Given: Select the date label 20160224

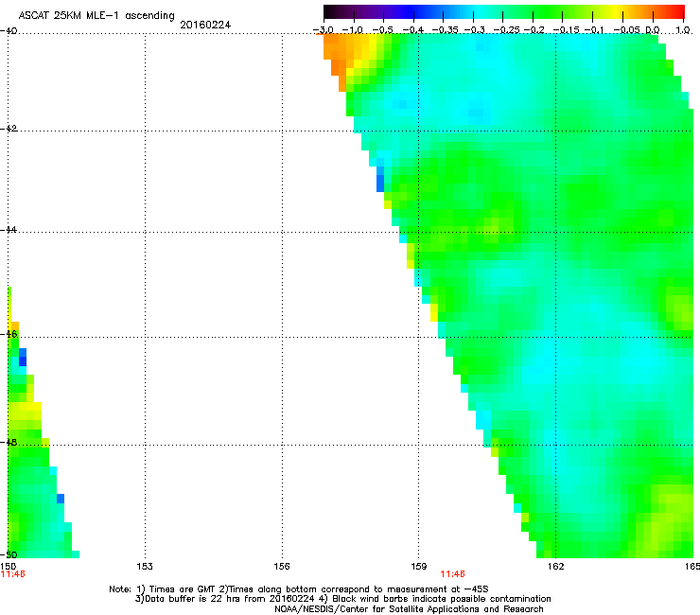Looking at the screenshot, I should 205,25.
